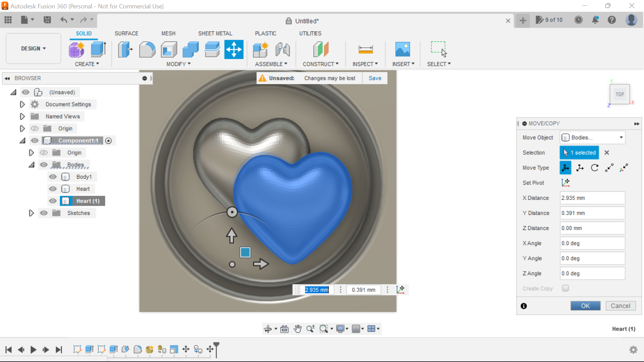
Task: Open the Move Object Bodies dropdown
Action: [592, 137]
